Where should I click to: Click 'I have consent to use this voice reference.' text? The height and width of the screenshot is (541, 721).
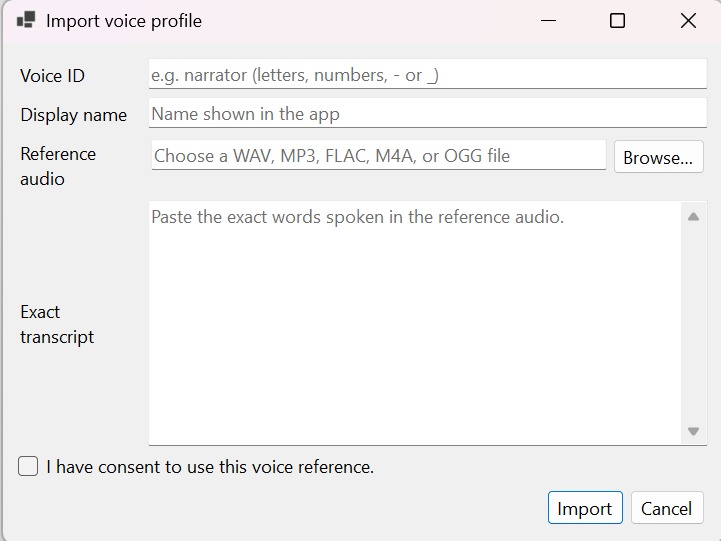pyautogui.click(x=210, y=467)
